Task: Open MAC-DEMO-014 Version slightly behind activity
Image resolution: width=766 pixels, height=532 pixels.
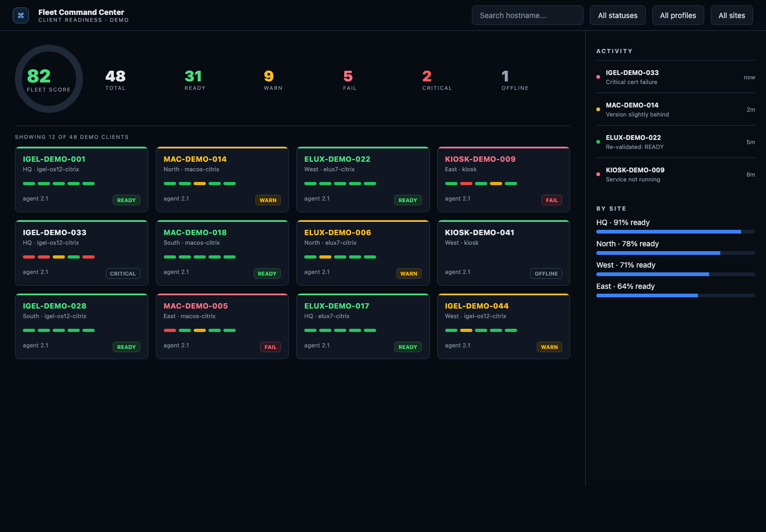Action: click(676, 110)
